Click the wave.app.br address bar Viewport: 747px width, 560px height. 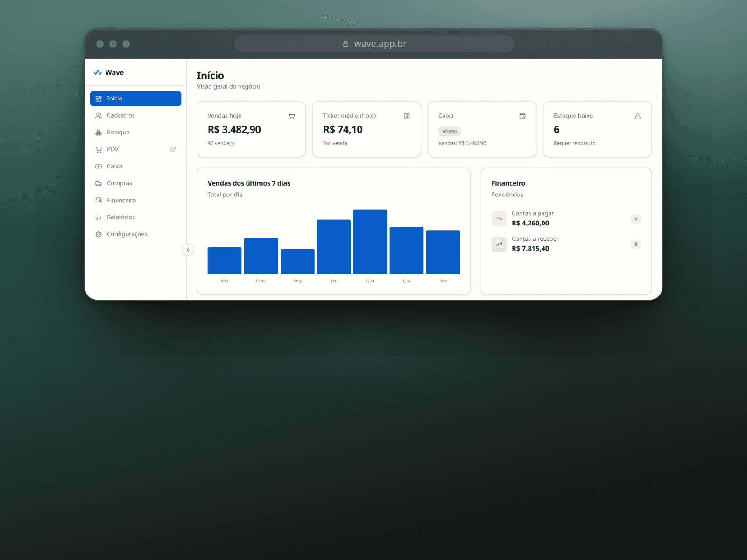(x=374, y=44)
